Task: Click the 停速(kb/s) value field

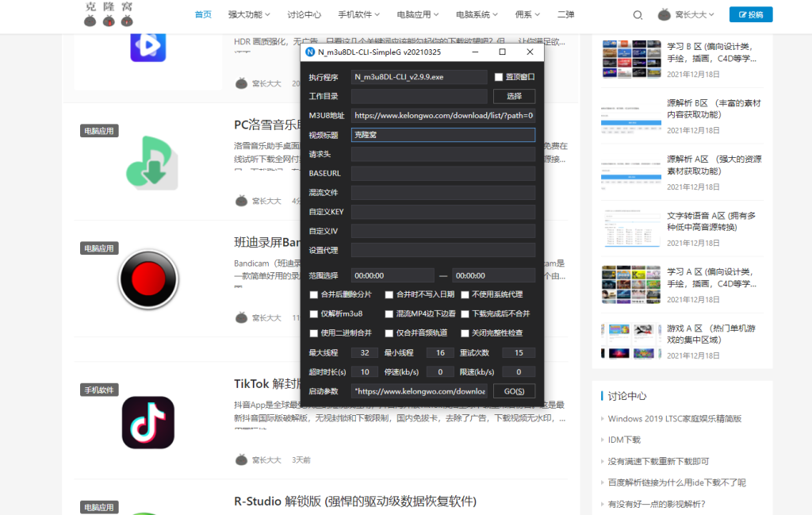Action: [x=440, y=372]
